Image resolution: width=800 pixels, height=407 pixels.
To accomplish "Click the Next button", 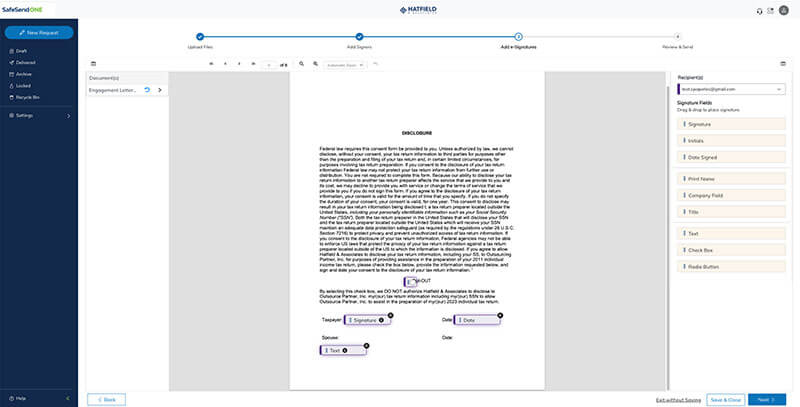I will 767,400.
